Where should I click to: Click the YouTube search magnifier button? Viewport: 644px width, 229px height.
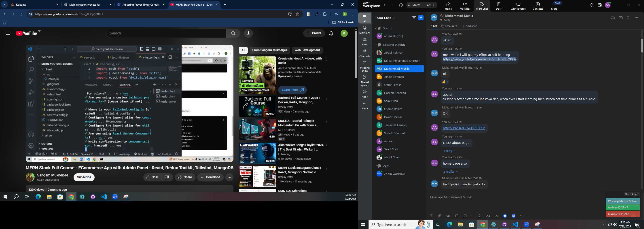[x=233, y=33]
